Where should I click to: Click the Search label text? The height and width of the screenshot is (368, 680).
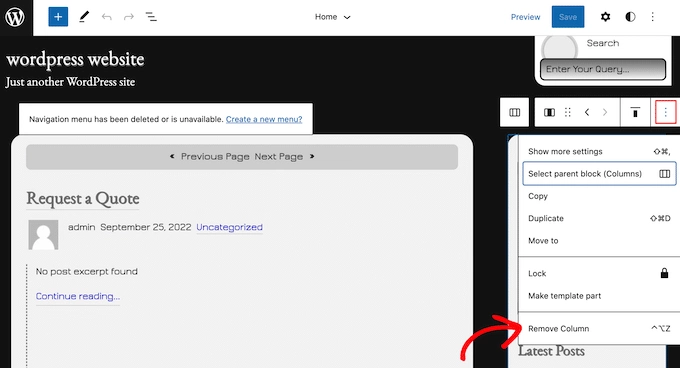(x=603, y=43)
